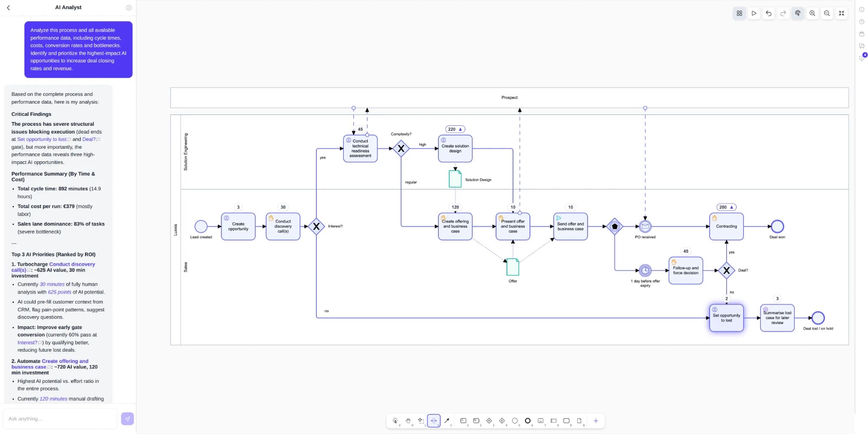Add an exclusive gateway shape from toolbar
868x434 pixels.
click(489, 421)
